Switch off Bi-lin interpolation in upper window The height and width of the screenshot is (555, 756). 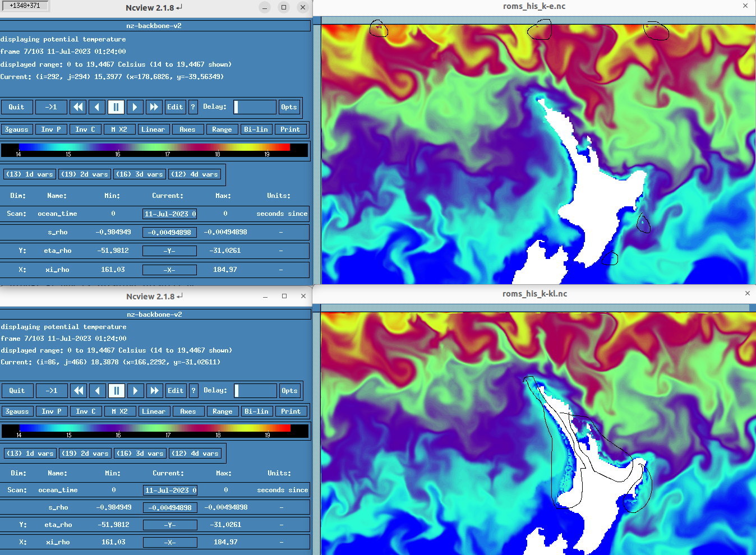(256, 129)
